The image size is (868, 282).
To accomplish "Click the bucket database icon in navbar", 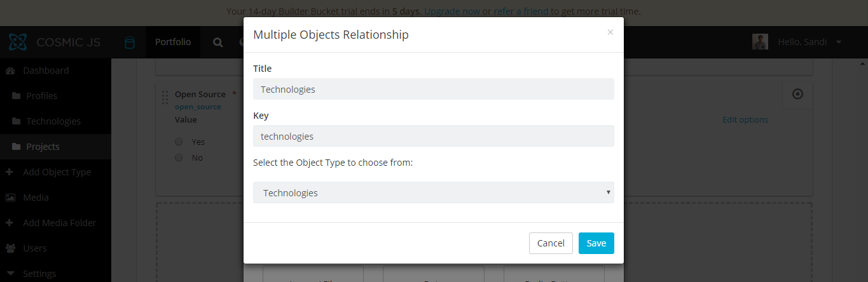I will pyautogui.click(x=129, y=43).
